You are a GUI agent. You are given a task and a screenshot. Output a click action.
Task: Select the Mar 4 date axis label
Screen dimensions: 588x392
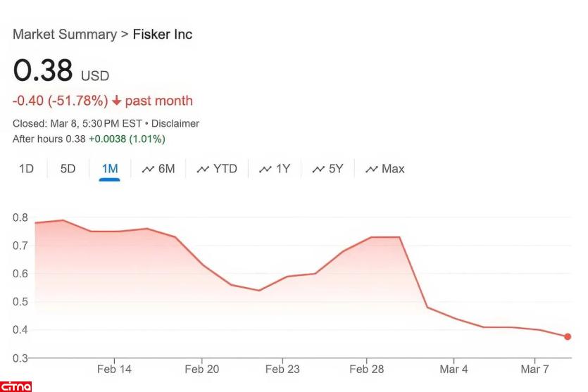tap(453, 369)
